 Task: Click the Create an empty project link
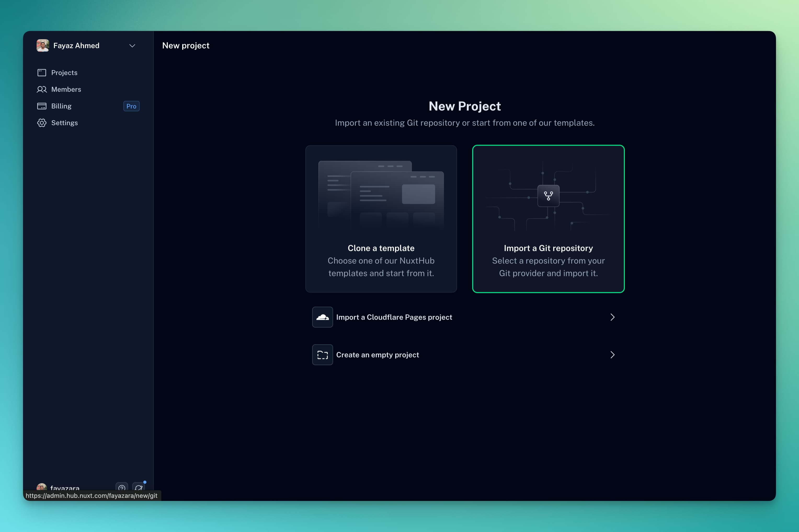click(x=377, y=355)
